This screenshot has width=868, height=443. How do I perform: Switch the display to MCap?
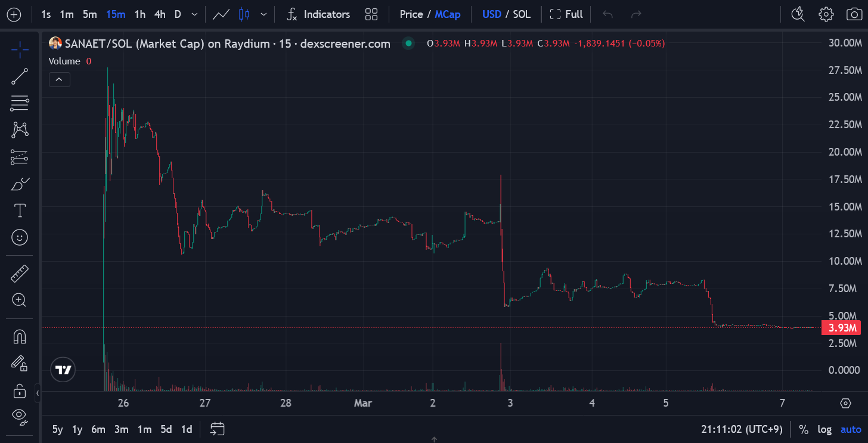pyautogui.click(x=448, y=14)
